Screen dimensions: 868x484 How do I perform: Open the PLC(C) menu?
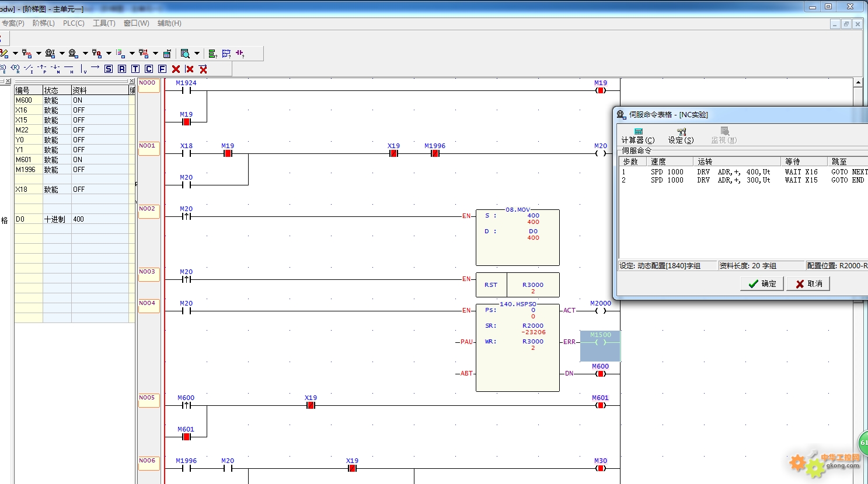(74, 23)
